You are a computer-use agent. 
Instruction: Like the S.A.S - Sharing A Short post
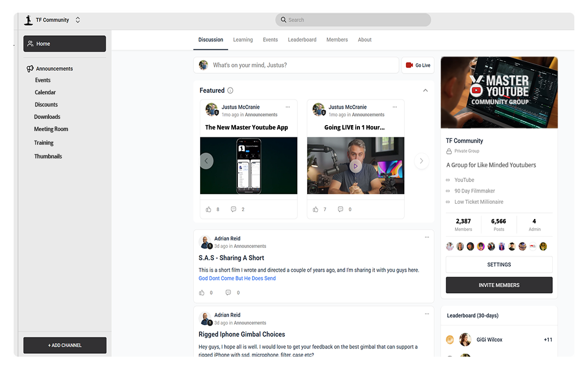click(x=202, y=293)
